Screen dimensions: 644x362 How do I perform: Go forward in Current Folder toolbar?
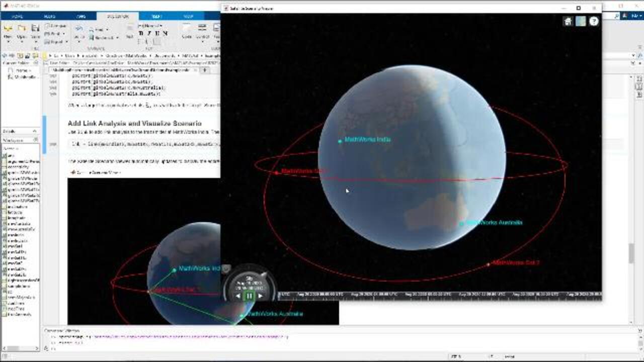coord(12,56)
